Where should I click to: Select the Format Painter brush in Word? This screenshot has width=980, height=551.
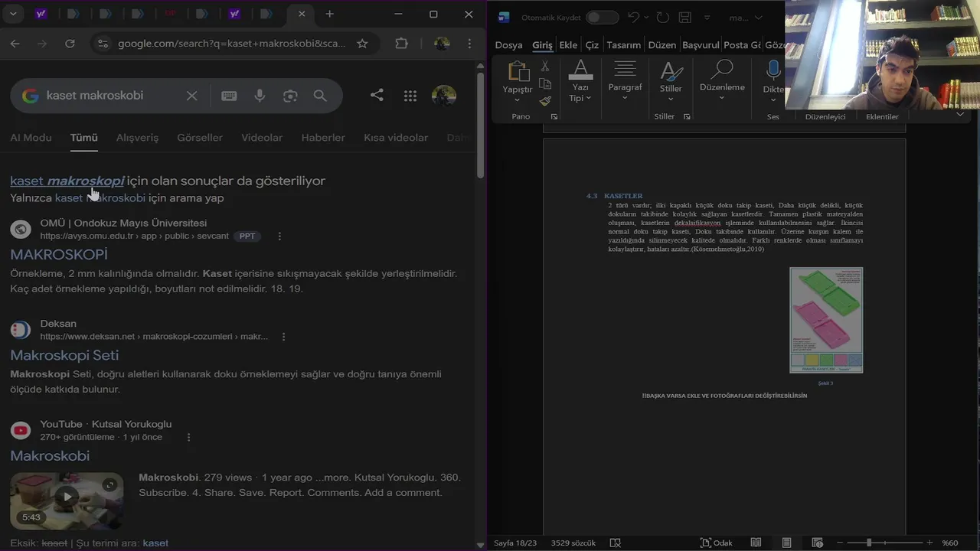[x=545, y=100]
